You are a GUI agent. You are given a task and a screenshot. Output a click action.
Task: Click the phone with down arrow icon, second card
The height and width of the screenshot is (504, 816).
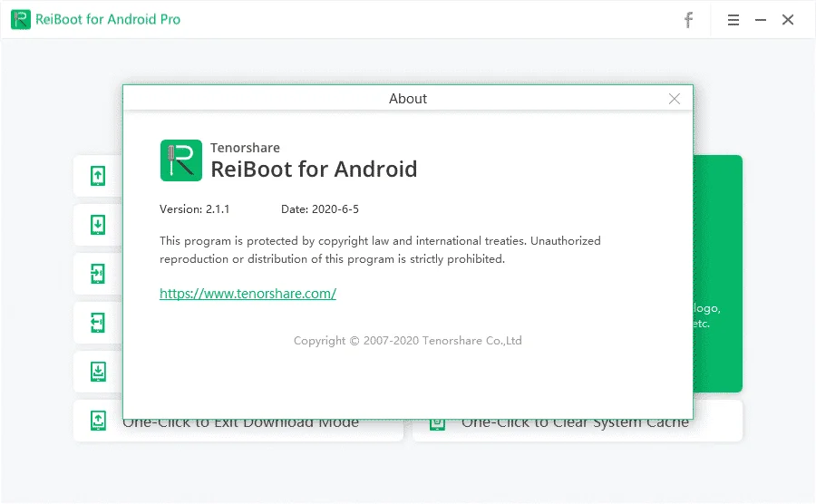click(x=98, y=225)
